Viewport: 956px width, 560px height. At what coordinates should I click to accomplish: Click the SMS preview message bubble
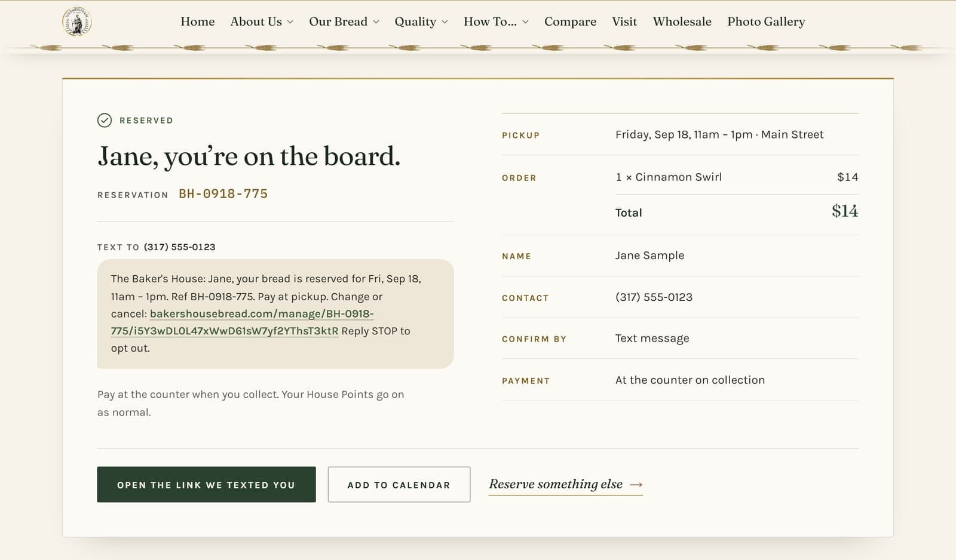(275, 314)
